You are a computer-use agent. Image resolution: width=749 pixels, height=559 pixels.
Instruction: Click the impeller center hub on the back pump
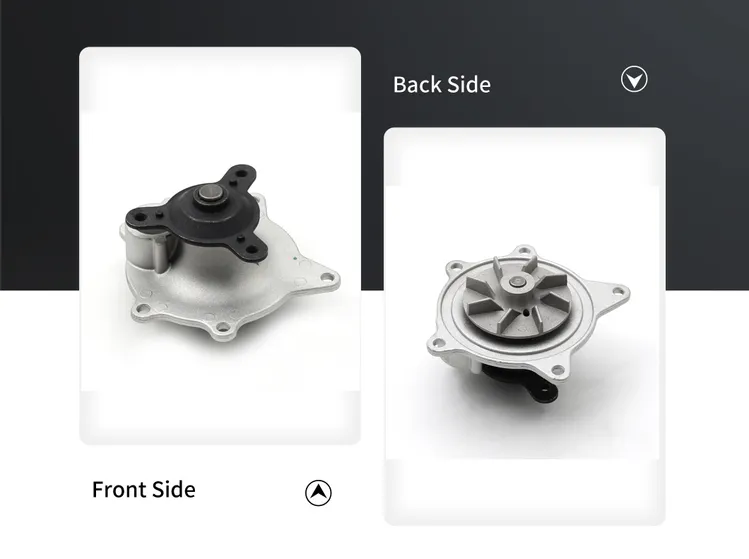(x=517, y=282)
